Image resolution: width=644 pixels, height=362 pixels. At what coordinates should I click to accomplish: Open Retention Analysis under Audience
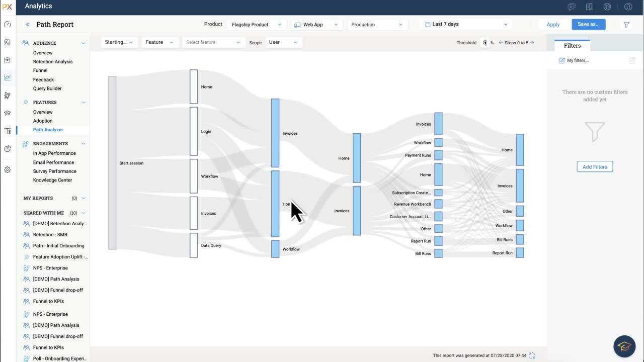click(x=53, y=62)
